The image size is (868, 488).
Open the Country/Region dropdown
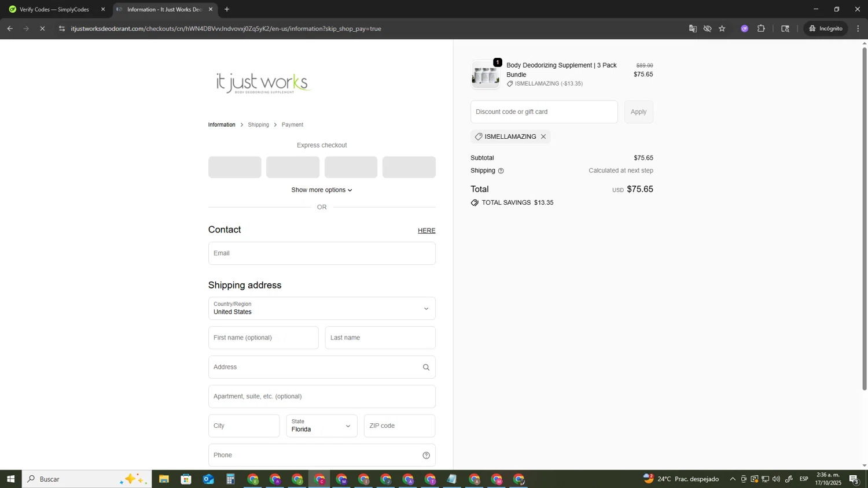[322, 309]
